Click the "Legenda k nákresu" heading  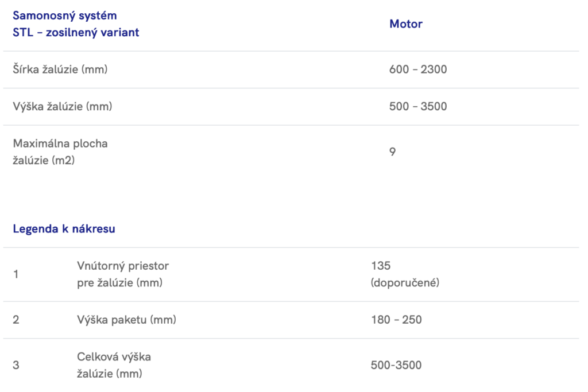[64, 229]
